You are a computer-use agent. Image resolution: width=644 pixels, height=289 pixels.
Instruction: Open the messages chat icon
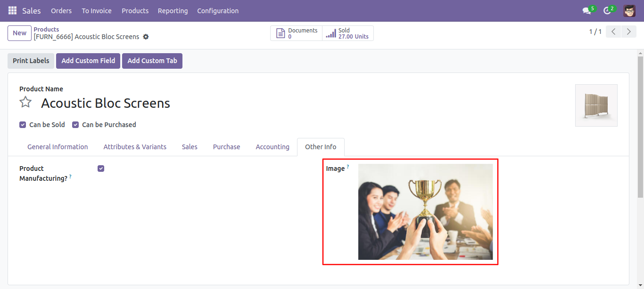[586, 10]
